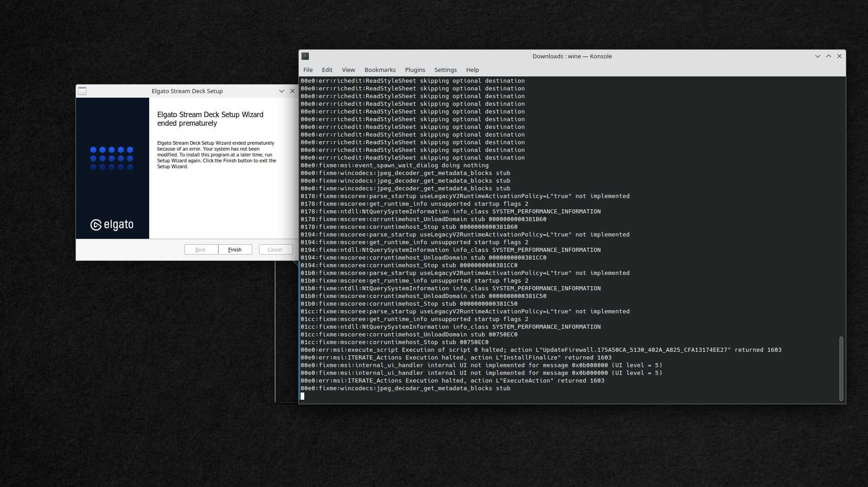Minimize the Elgato Stream Deck Setup window
The image size is (868, 487).
point(281,91)
